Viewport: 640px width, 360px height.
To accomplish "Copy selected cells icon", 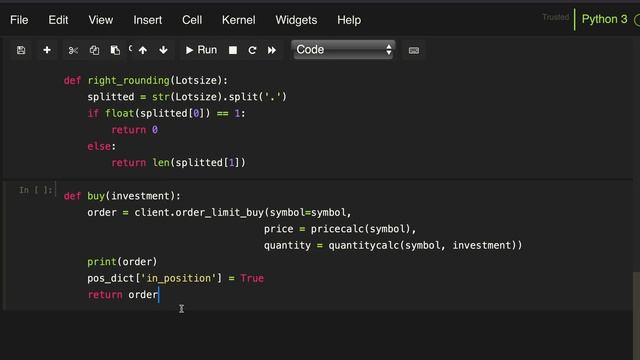I will tap(94, 50).
